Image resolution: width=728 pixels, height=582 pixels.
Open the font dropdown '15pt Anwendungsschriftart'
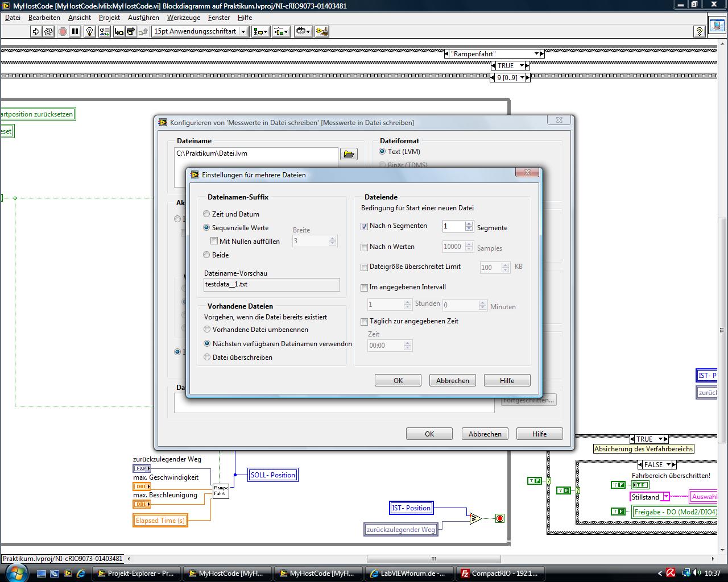(200, 32)
